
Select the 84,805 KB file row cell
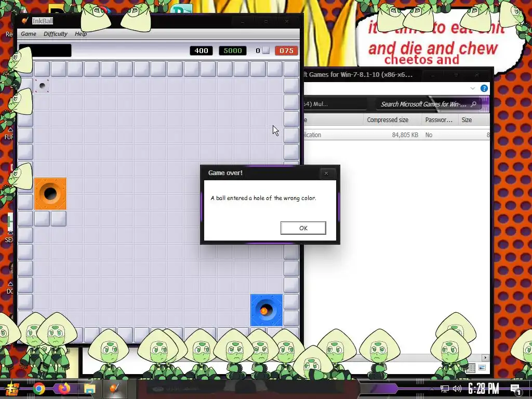pos(405,135)
